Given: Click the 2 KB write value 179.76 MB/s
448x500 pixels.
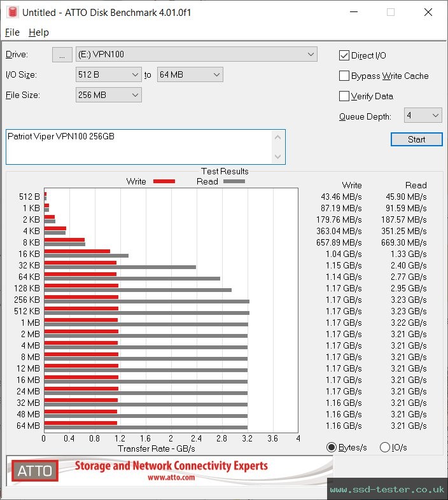Looking at the screenshot, I should click(339, 219).
